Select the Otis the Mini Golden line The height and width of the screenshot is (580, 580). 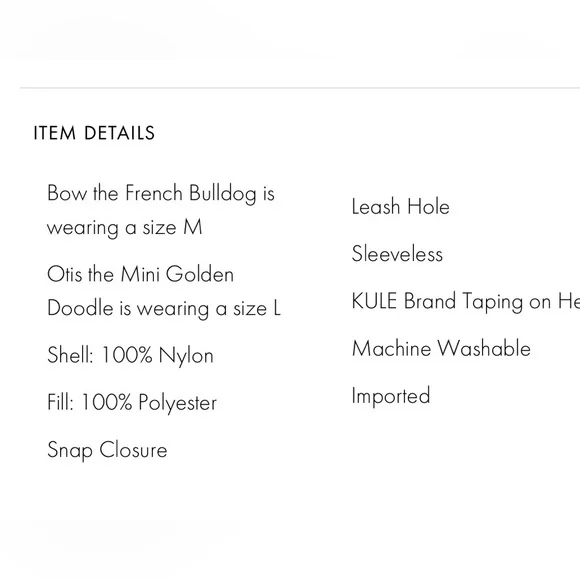click(x=141, y=274)
